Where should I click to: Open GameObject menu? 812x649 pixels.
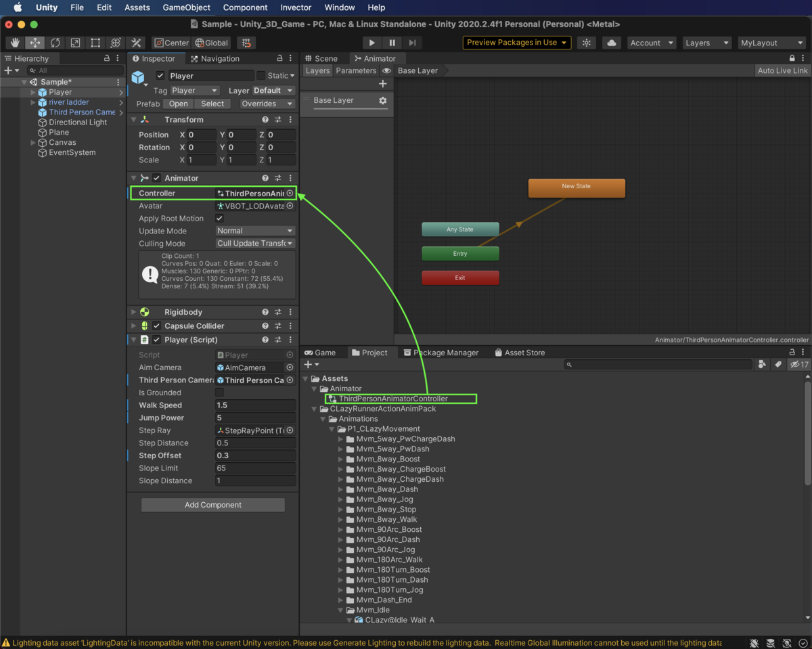pos(187,7)
